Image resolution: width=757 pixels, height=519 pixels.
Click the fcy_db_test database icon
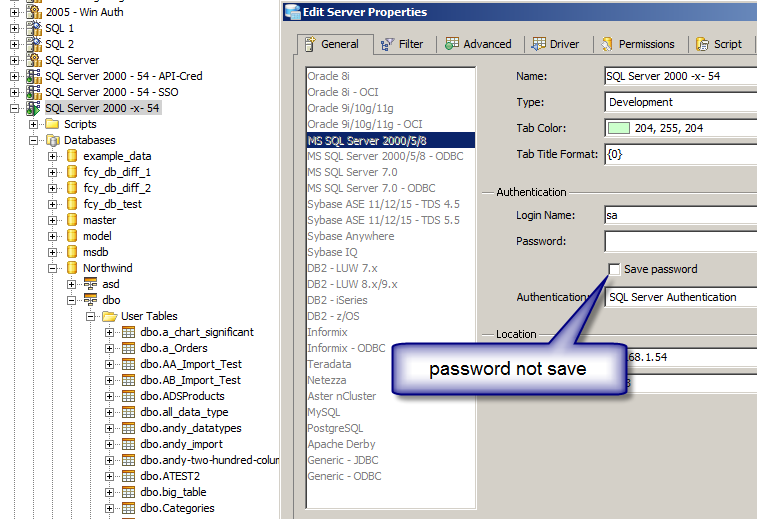coord(72,204)
